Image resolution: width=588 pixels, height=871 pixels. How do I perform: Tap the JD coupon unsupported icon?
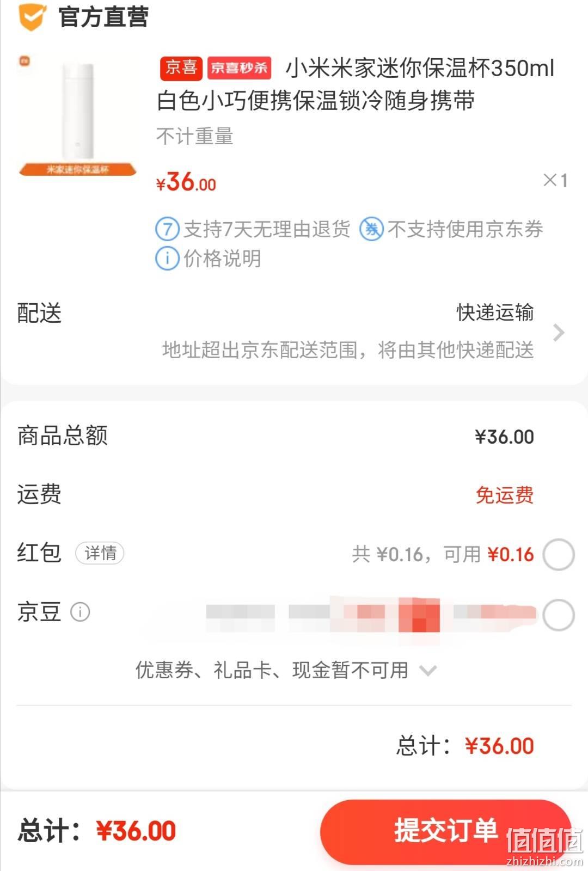372,229
